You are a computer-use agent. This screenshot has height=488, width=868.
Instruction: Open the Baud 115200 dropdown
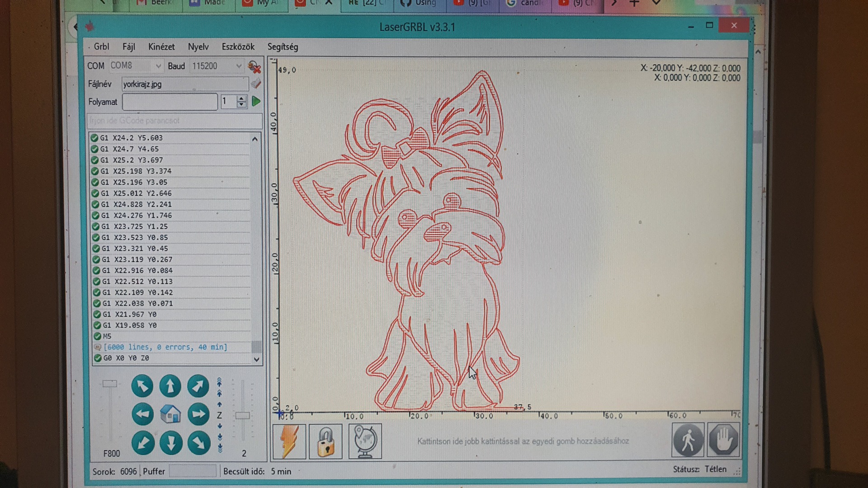[x=238, y=66]
